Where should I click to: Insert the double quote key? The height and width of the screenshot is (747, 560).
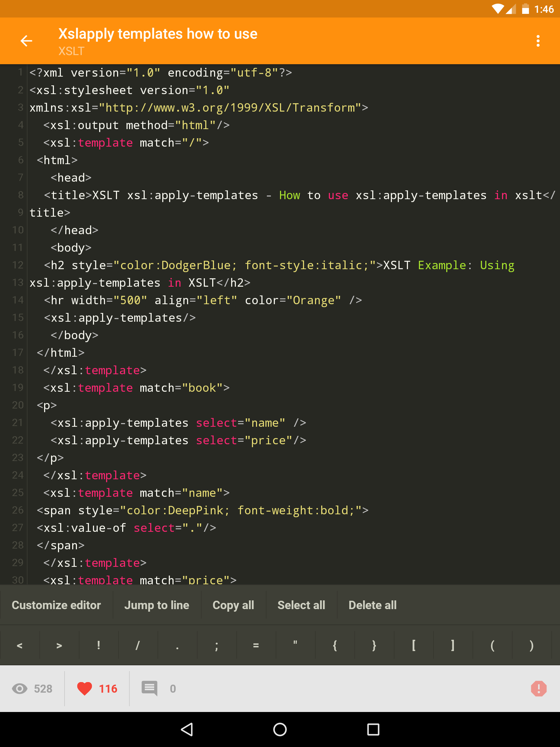[295, 646]
